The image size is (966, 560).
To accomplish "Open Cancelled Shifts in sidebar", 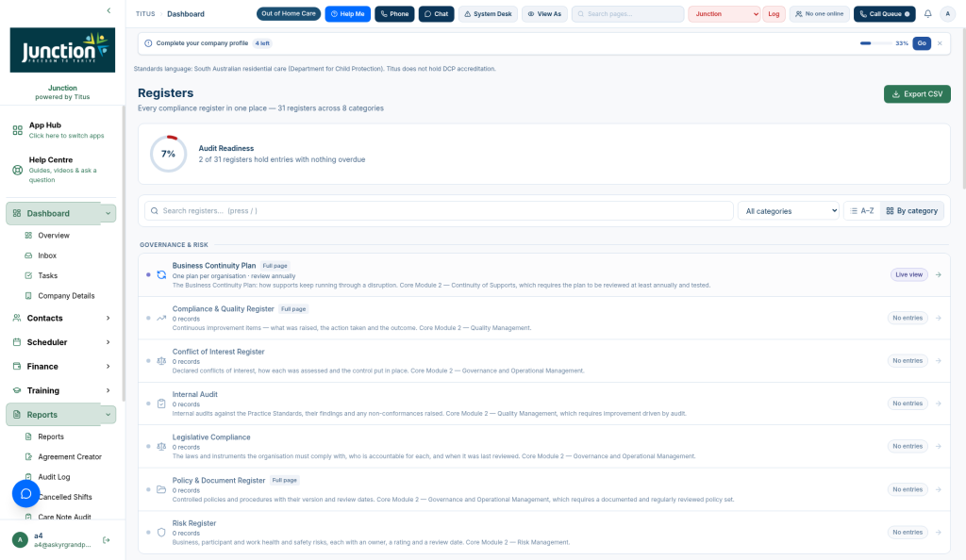I will click(65, 497).
